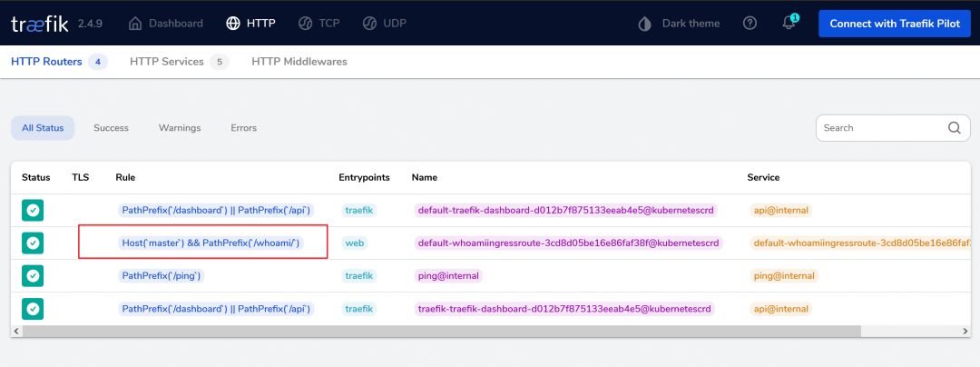Click status check icon for whoami ingressroute row
980x367 pixels.
33,243
